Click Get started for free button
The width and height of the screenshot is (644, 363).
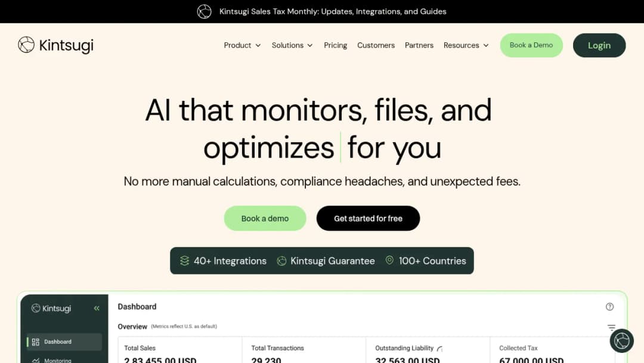coord(368,219)
